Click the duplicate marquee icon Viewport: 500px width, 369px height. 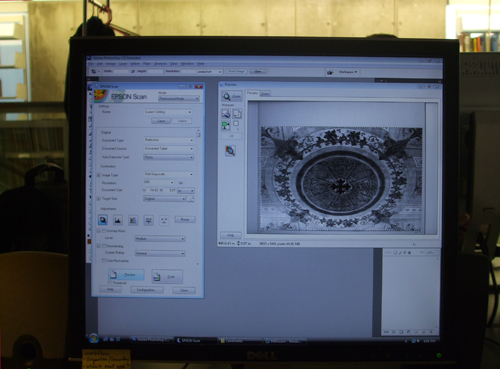(x=237, y=114)
